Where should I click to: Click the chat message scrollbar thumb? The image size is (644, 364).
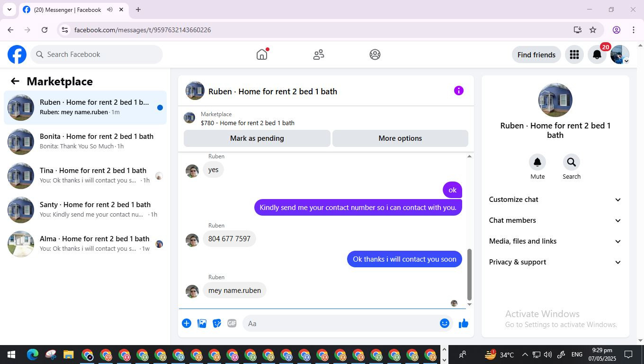pyautogui.click(x=469, y=274)
